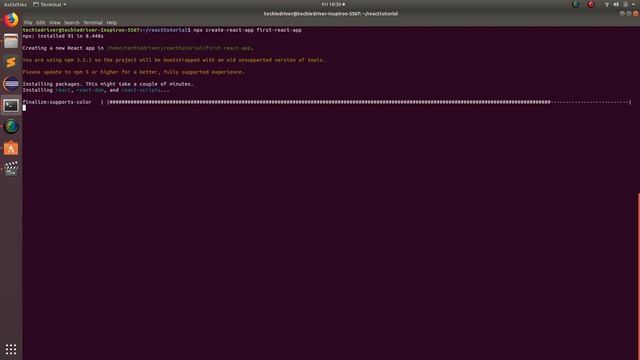Open the Edit menu
This screenshot has width=640, height=360.
tap(40, 23)
